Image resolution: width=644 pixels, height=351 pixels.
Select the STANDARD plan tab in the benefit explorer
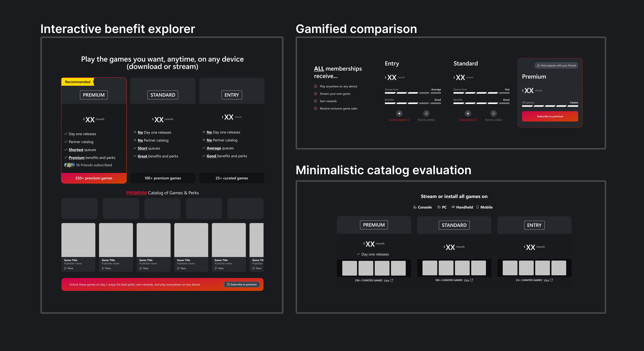click(163, 95)
